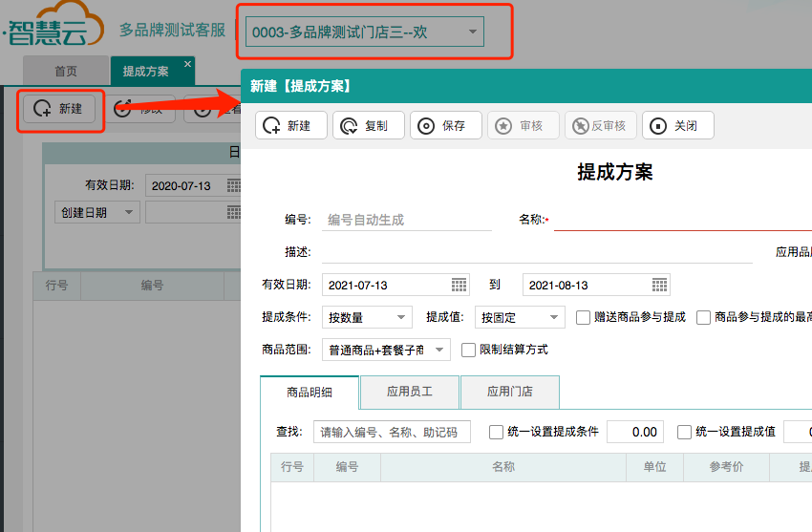Switch to the 应用门店 tab

(x=509, y=392)
